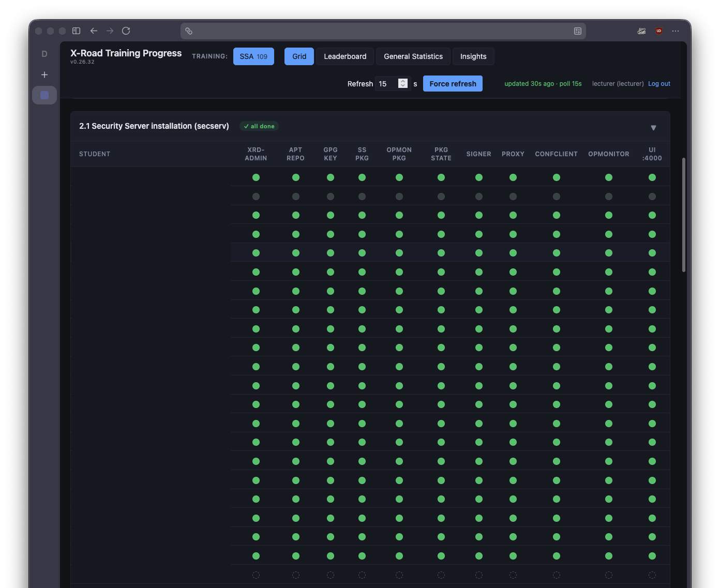Click the refresh interval stepper arrows

403,83
